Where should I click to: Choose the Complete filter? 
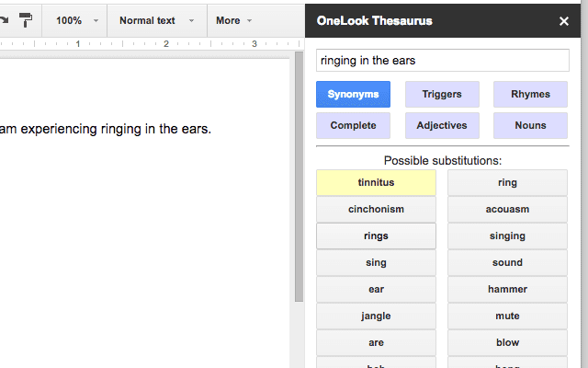(353, 125)
